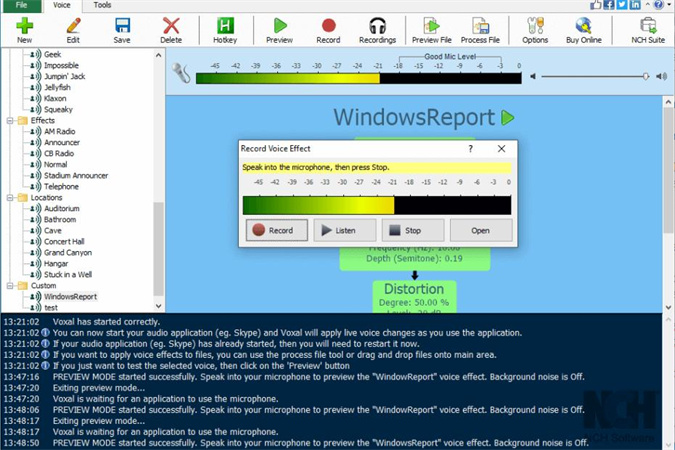
Task: Click the Twitter share icon
Action: (622, 5)
